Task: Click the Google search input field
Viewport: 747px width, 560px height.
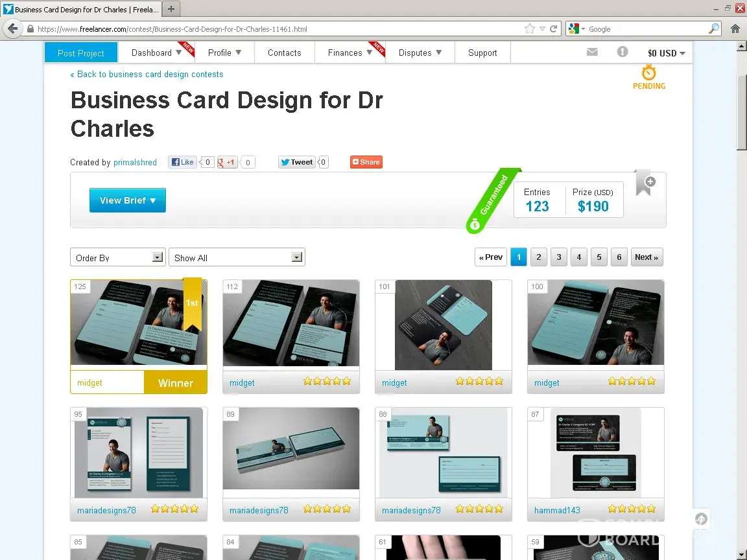Action: (646, 29)
